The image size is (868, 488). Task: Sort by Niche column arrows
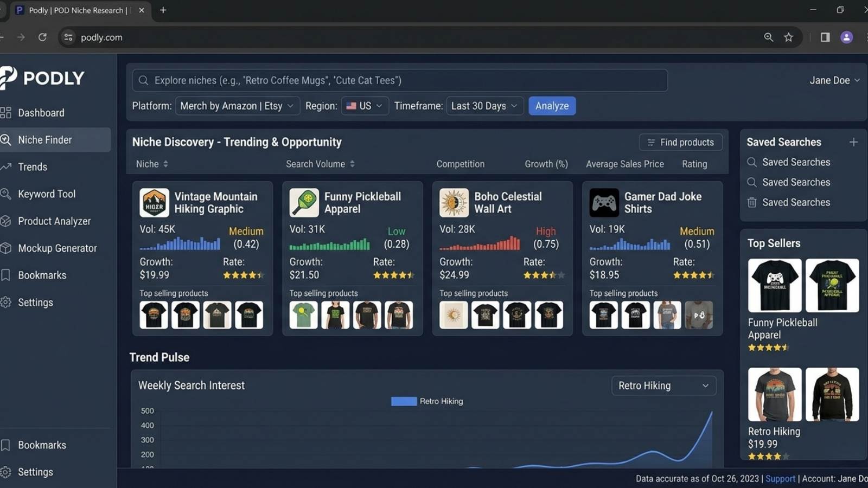click(165, 164)
